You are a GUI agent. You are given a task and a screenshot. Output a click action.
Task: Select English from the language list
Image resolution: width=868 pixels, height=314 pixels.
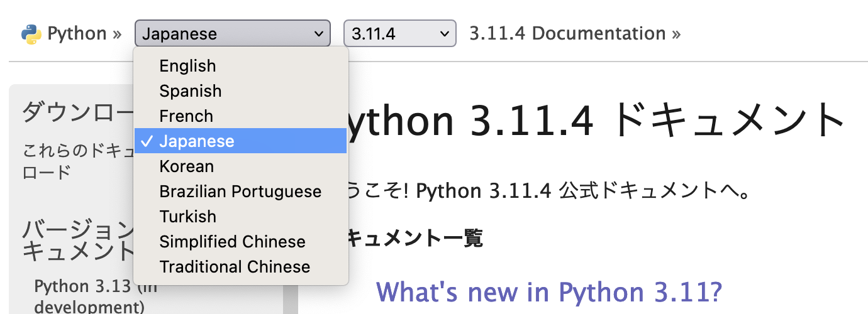tap(187, 66)
